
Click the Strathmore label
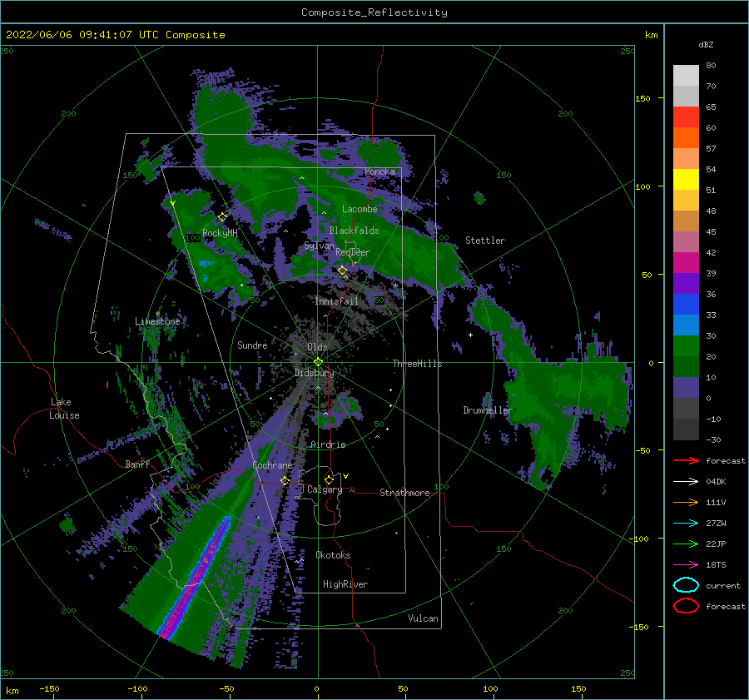tap(404, 493)
